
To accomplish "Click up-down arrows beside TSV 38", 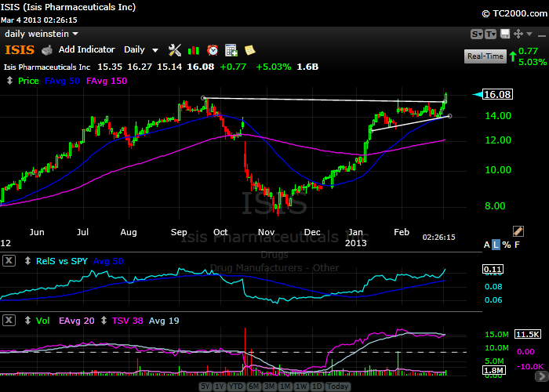I will coord(104,320).
